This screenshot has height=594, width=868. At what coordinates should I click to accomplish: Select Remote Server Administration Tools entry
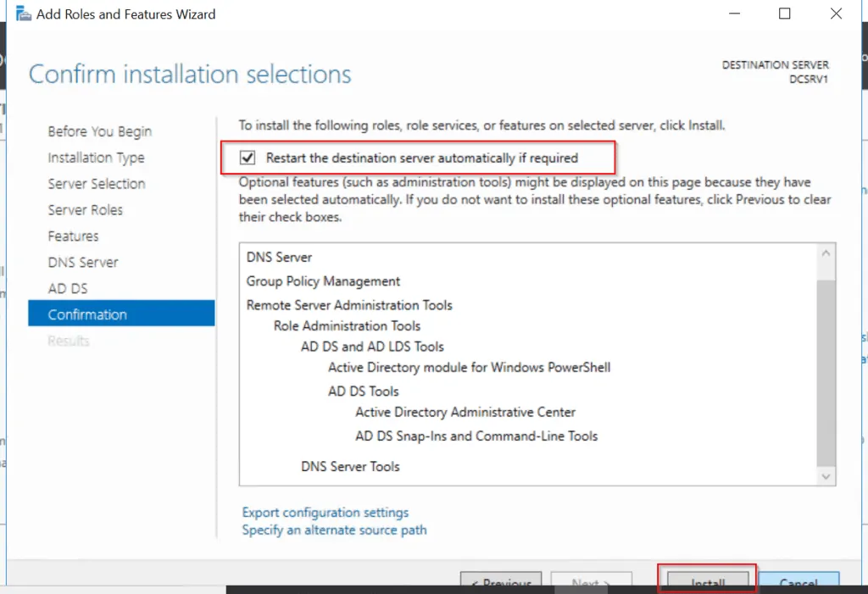pyautogui.click(x=349, y=305)
